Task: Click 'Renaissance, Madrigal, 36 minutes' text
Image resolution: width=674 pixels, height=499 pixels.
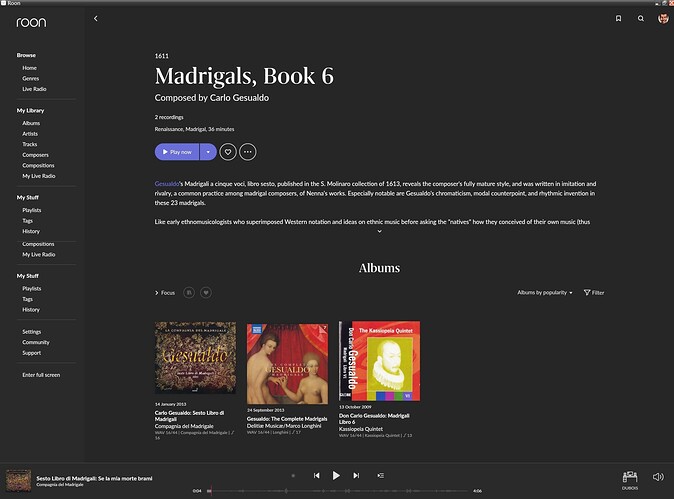Action: (x=194, y=129)
